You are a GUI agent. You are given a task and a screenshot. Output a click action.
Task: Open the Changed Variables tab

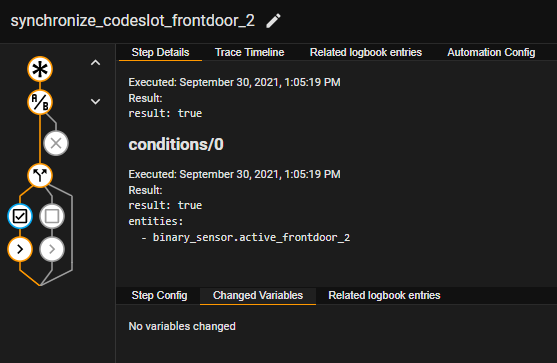(258, 296)
